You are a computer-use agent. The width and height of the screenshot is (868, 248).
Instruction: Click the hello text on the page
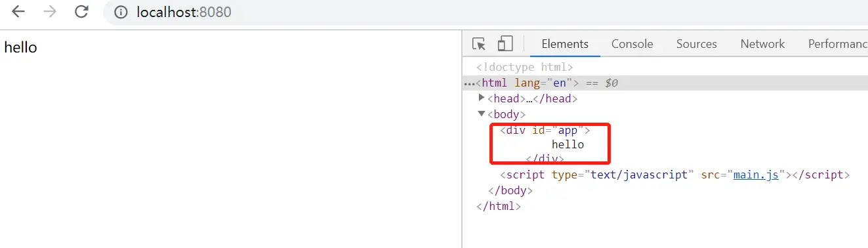click(x=20, y=47)
